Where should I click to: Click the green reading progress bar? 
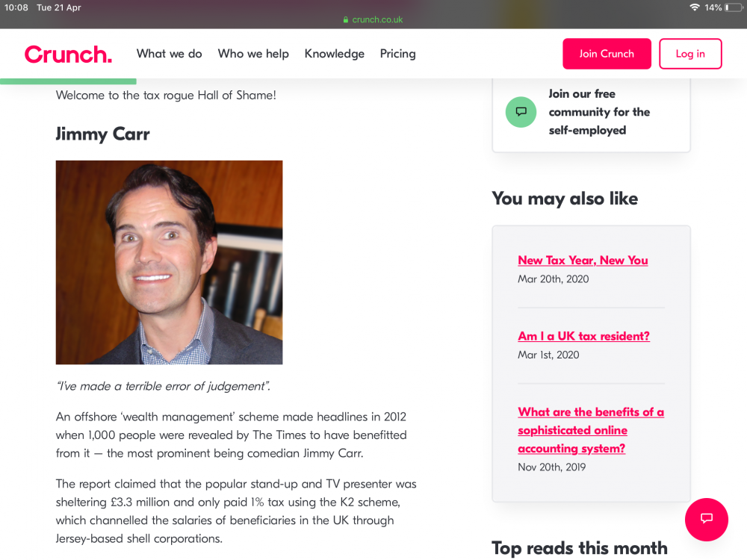click(x=68, y=81)
